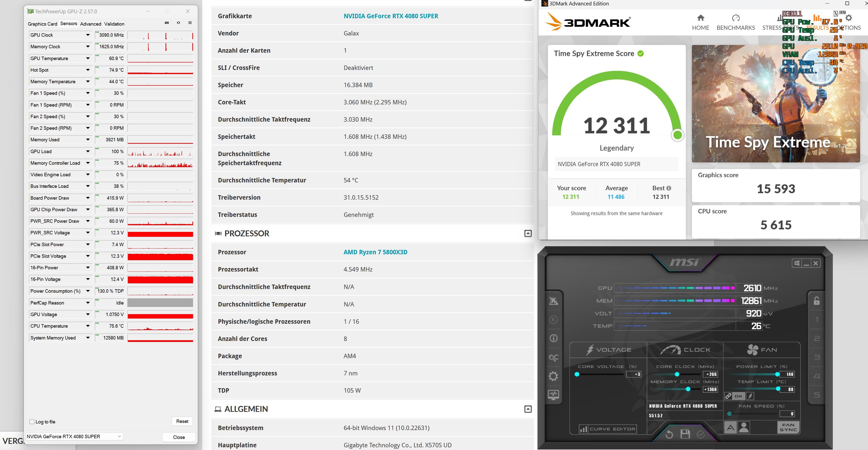Click the GPU-Z refresh icon
The height and width of the screenshot is (450, 868).
tap(178, 23)
